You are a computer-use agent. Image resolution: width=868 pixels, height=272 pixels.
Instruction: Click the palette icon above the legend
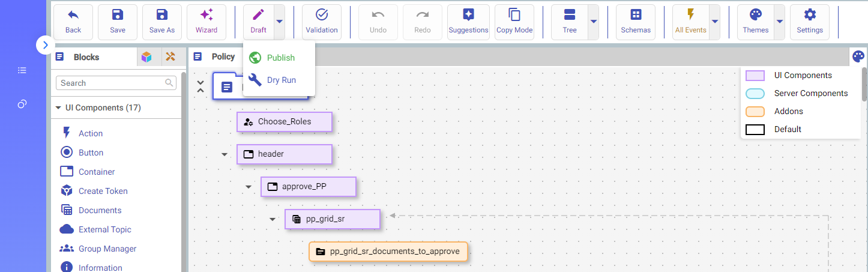[x=858, y=57]
